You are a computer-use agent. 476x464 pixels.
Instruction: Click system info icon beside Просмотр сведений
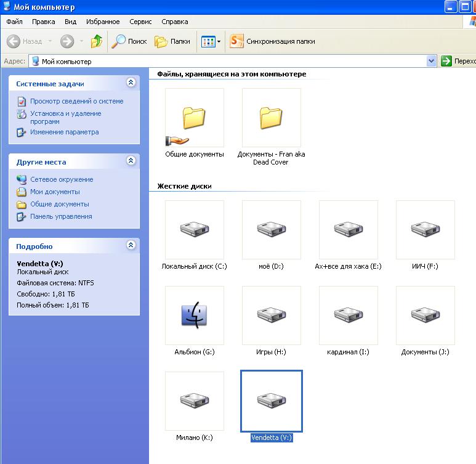click(x=22, y=101)
